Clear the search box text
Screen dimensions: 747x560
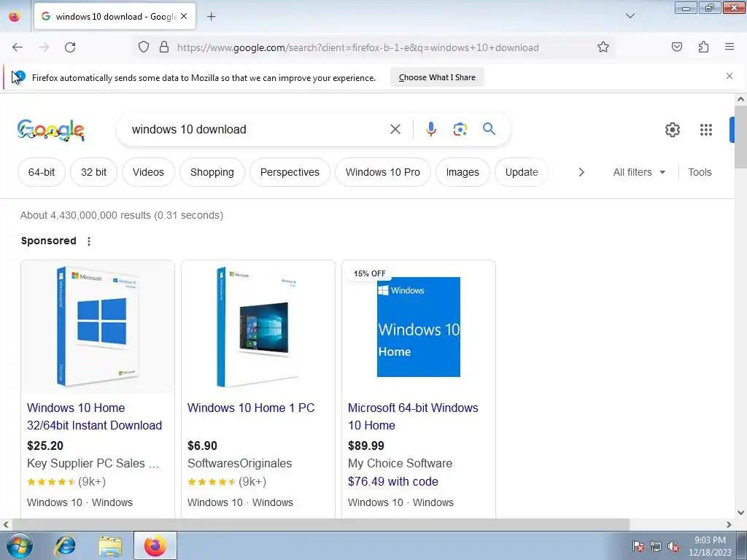[x=395, y=129]
